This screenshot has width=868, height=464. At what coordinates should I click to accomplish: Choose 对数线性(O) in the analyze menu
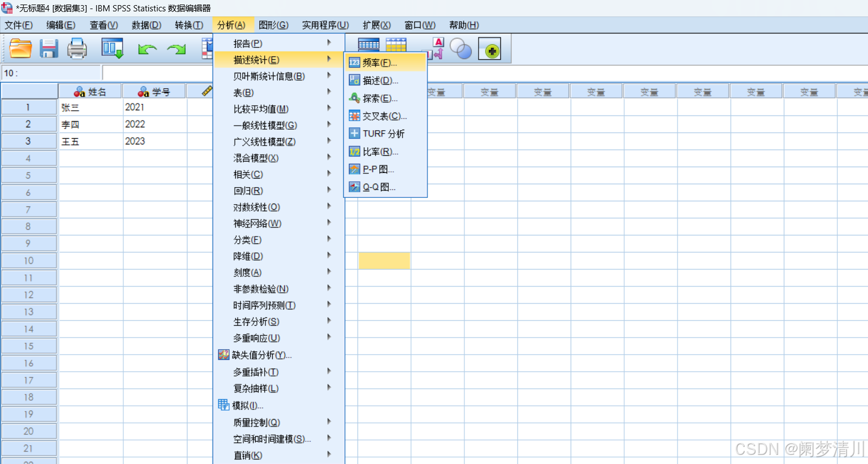[279, 207]
